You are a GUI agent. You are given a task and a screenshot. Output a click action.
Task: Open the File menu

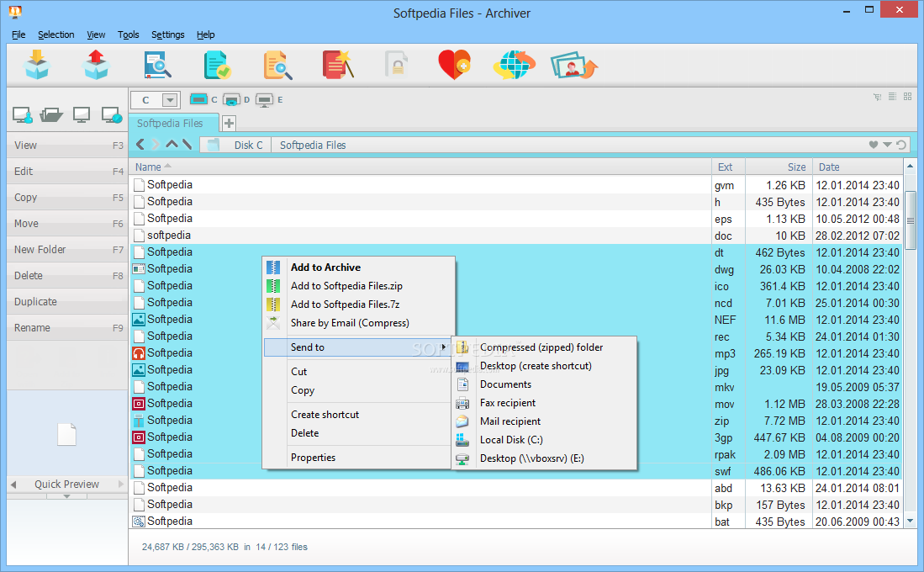pos(18,34)
